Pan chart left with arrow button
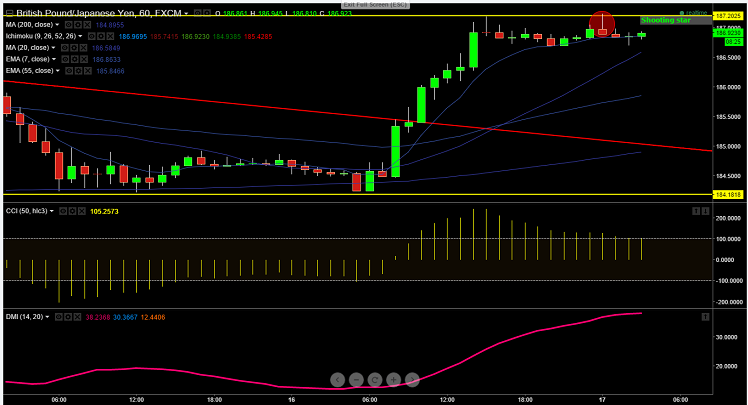The height and width of the screenshot is (405, 748). click(338, 380)
